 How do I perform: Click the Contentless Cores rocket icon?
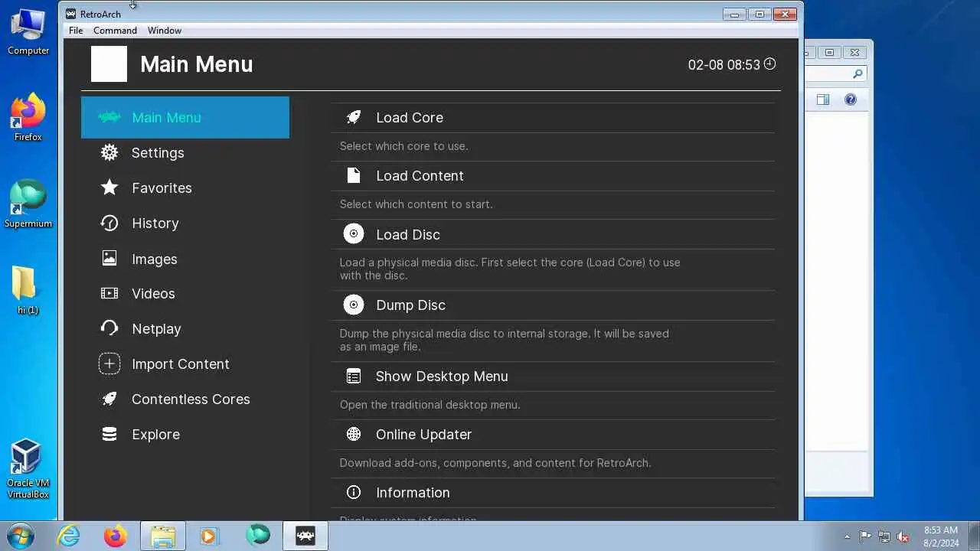click(x=109, y=399)
